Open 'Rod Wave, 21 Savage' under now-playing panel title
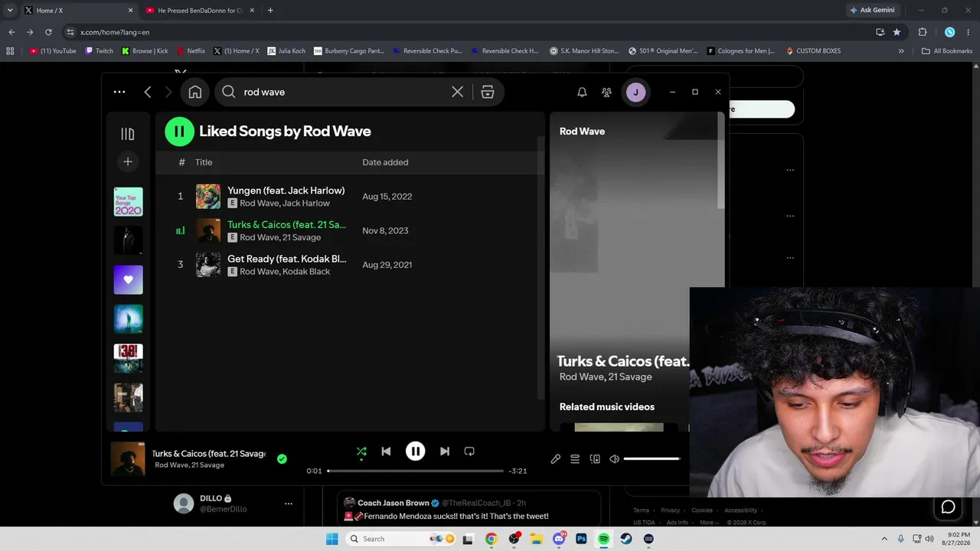The image size is (980, 551). click(606, 377)
